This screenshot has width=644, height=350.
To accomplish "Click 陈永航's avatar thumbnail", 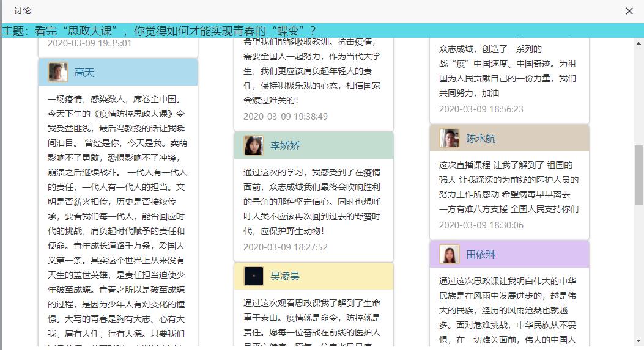I will pos(450,138).
